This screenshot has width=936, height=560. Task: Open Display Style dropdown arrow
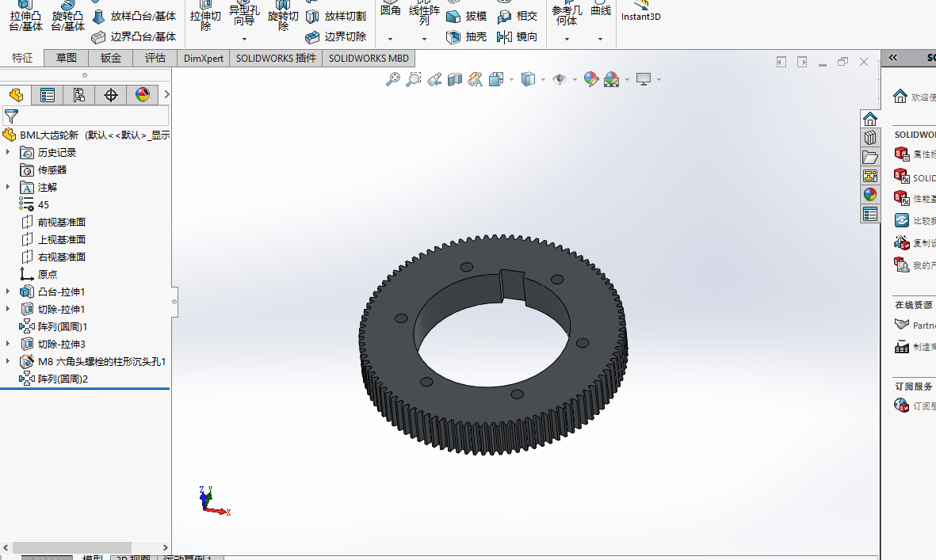click(x=543, y=79)
